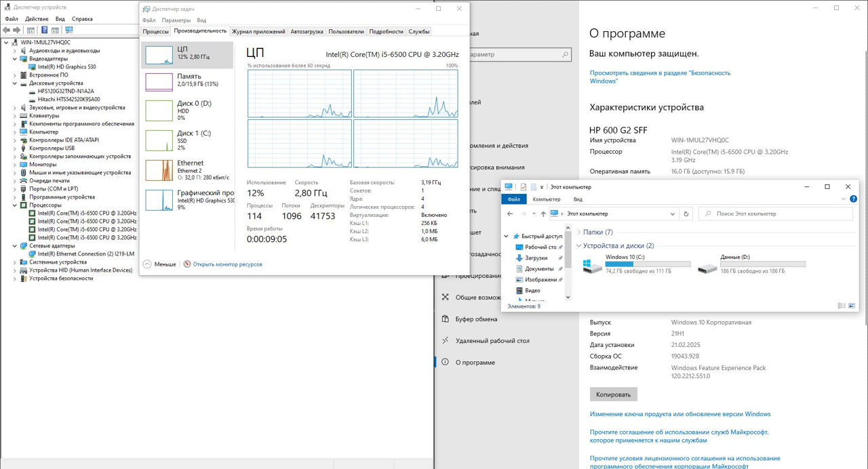Image resolution: width=868 pixels, height=469 pixels.
Task: Click the Help icon in Device Manager toolbar
Action: click(x=45, y=30)
